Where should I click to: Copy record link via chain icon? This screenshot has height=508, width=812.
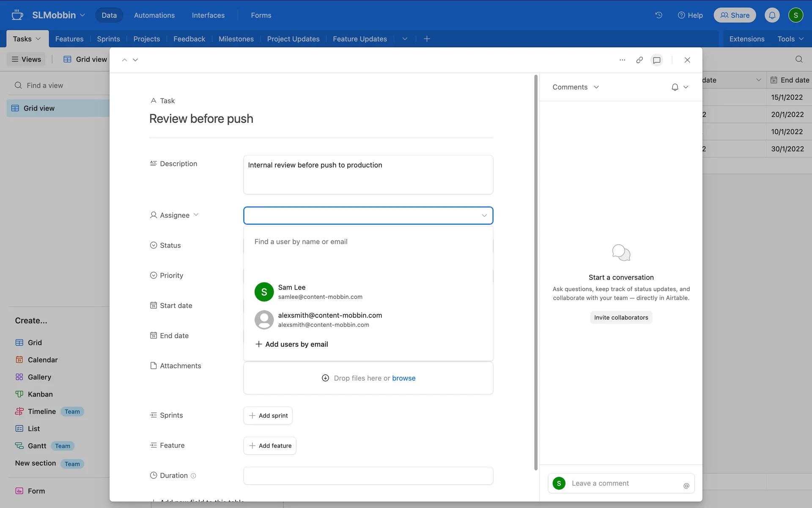pos(639,60)
